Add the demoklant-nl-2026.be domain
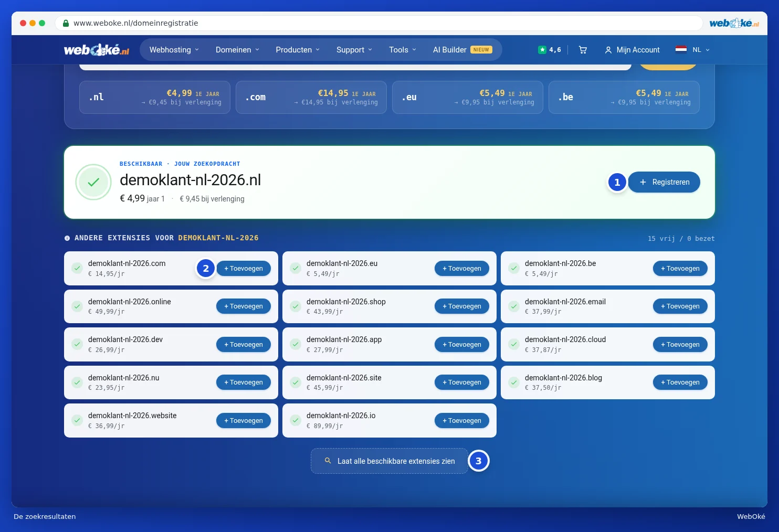Viewport: 779px width, 532px height. point(680,268)
